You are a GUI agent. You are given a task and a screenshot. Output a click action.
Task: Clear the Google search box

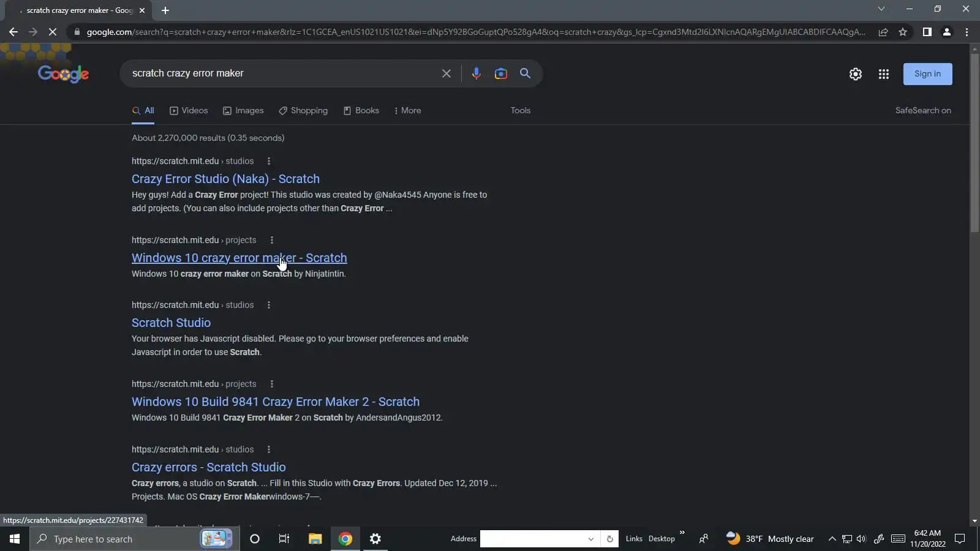[447, 73]
